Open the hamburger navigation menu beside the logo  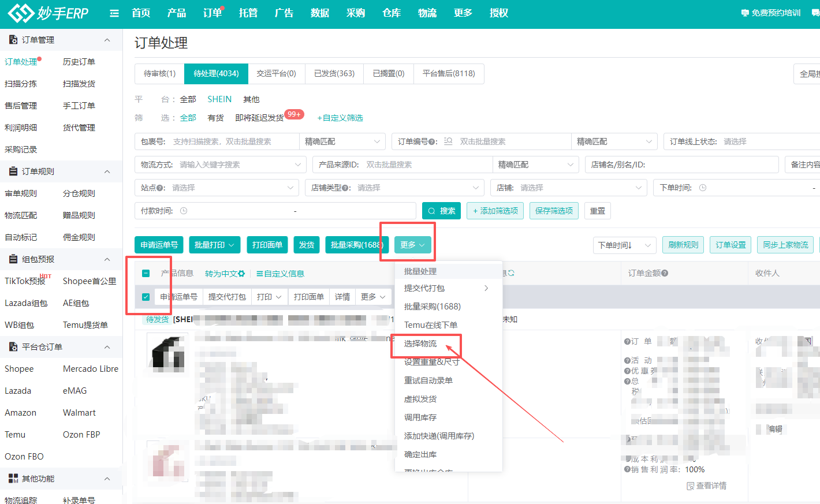(114, 13)
